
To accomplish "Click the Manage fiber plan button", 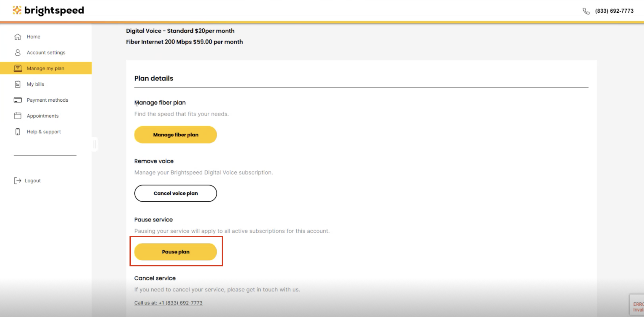I will (x=175, y=135).
